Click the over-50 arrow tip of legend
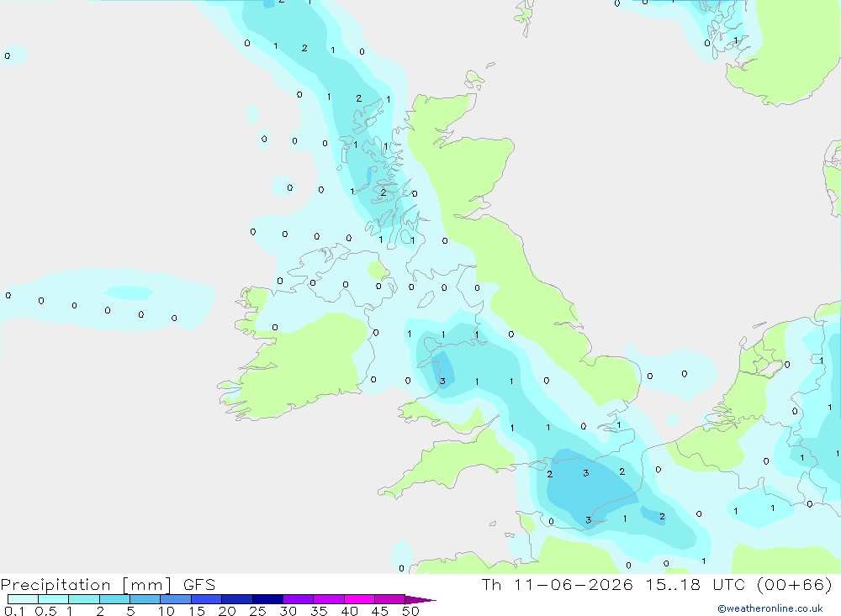Viewport: 841px width, 616px height. (420, 599)
